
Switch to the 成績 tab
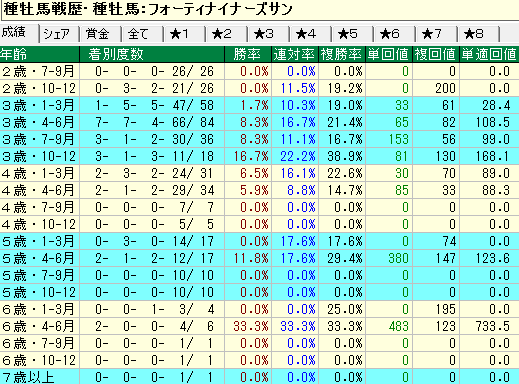tap(19, 33)
